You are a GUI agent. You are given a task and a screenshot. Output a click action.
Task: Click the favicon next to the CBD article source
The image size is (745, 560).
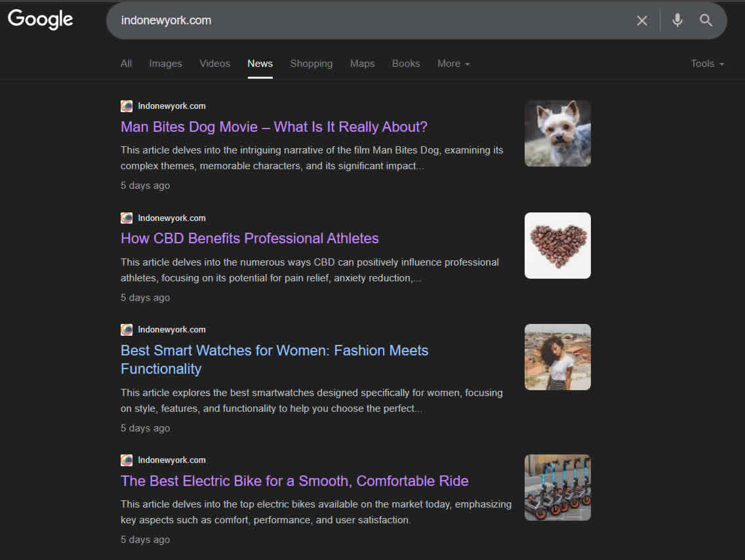(x=126, y=218)
